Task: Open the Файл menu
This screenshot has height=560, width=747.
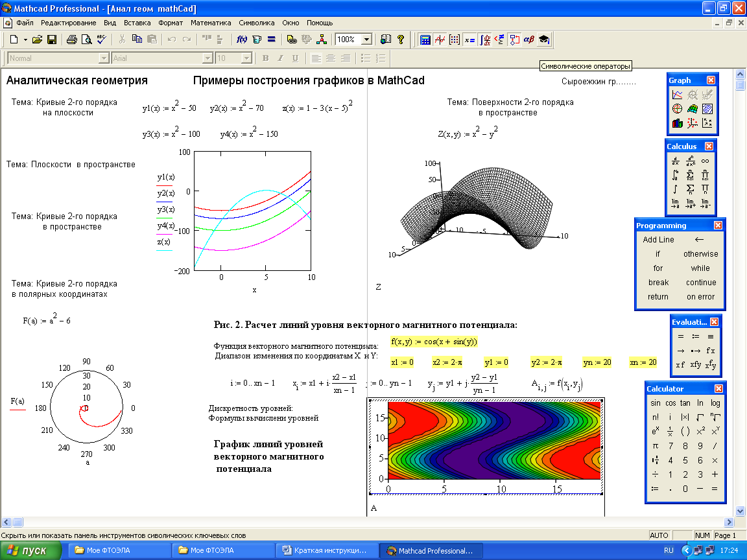Action: click(25, 23)
